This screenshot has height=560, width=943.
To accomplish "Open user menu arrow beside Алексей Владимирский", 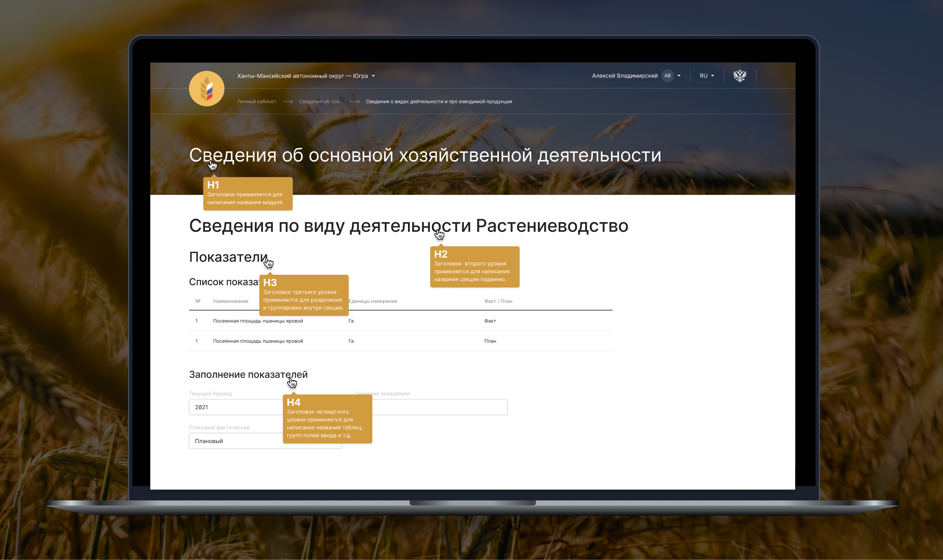I will [x=679, y=76].
